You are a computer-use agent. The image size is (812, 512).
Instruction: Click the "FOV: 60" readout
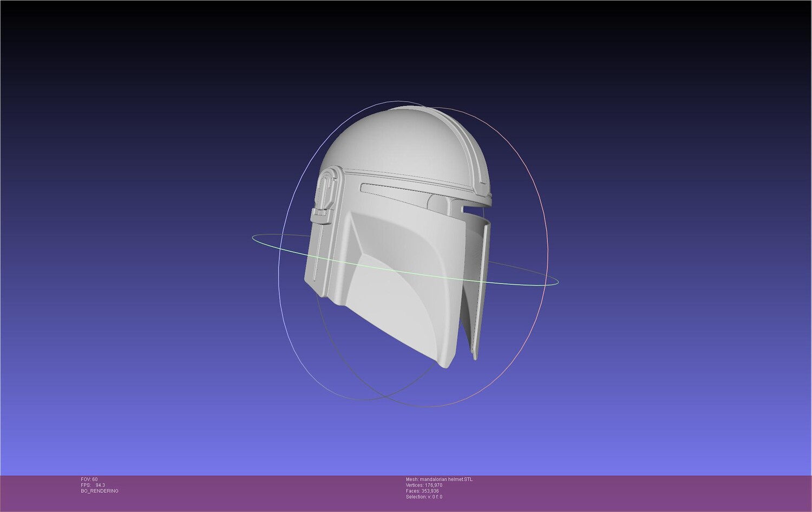tap(89, 479)
